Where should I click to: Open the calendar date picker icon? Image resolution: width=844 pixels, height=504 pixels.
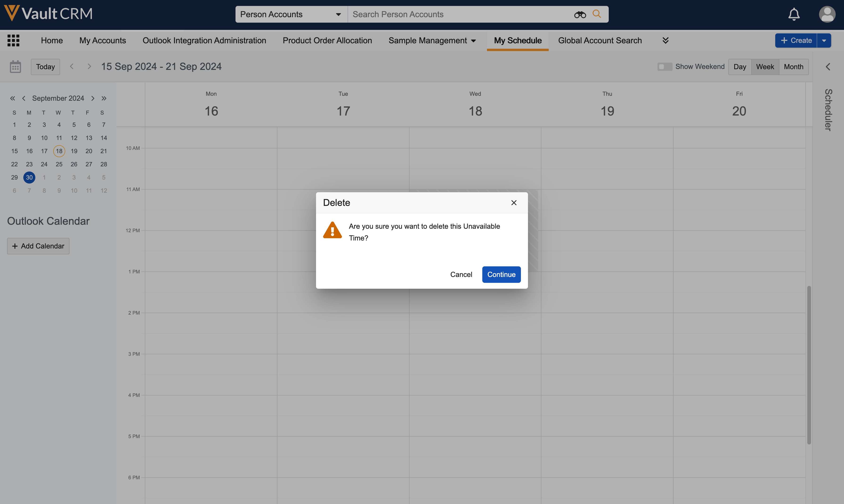click(15, 67)
